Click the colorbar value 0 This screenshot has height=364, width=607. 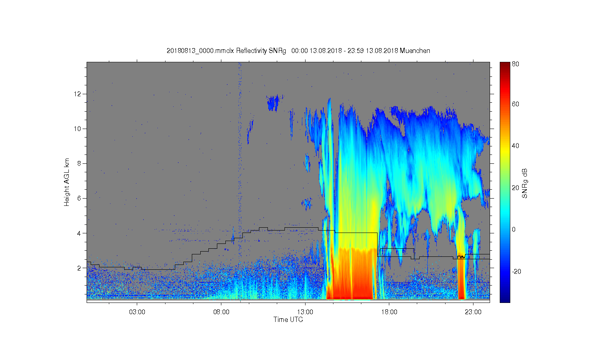514,229
